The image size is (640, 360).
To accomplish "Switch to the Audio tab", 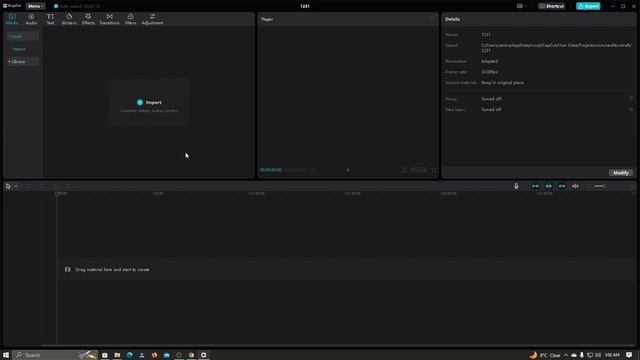I will (31, 19).
